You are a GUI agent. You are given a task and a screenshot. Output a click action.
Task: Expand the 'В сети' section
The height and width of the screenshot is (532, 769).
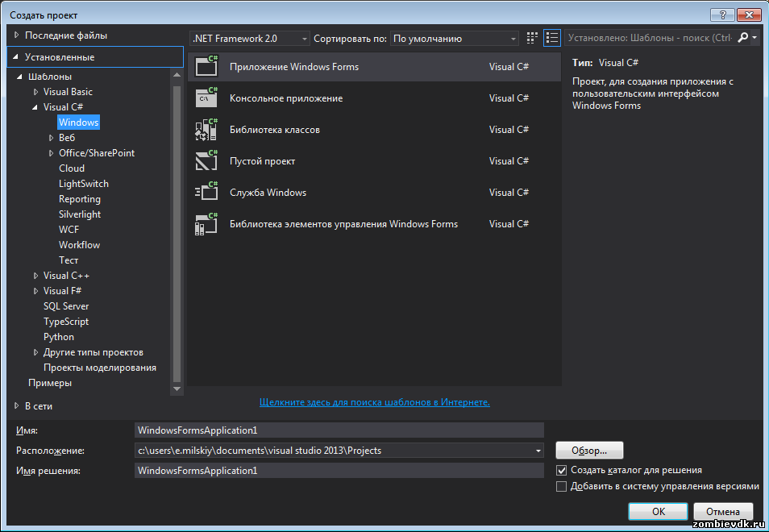pyautogui.click(x=17, y=406)
